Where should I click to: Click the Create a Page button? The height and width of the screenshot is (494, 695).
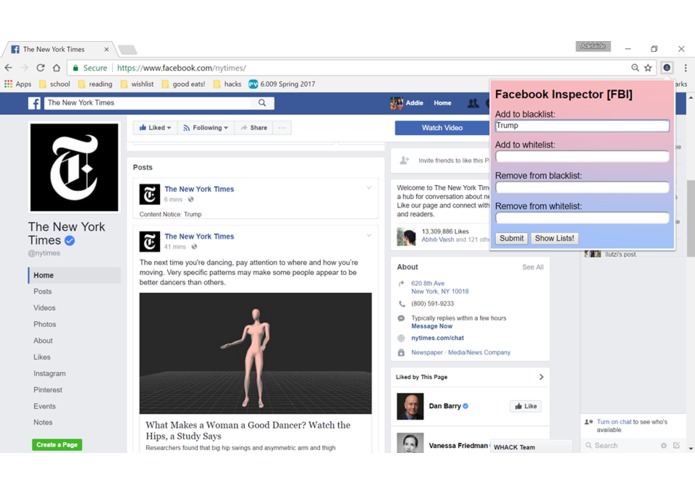57,445
